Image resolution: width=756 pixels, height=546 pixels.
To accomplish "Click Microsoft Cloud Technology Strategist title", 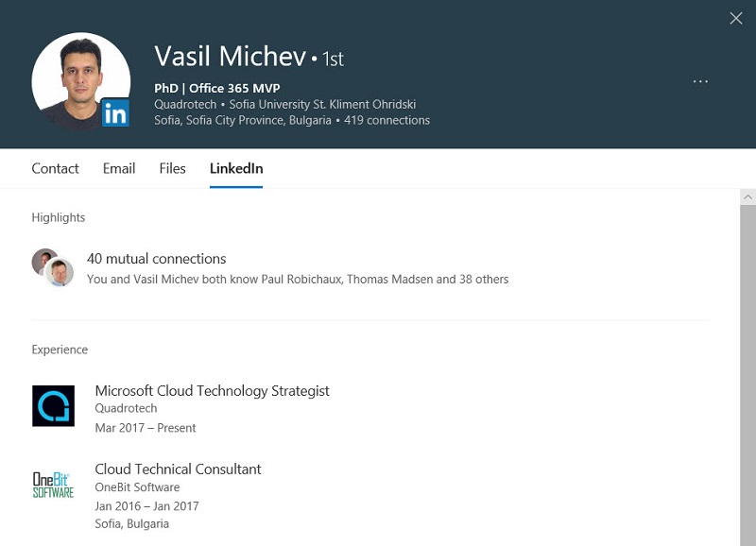I will click(212, 390).
